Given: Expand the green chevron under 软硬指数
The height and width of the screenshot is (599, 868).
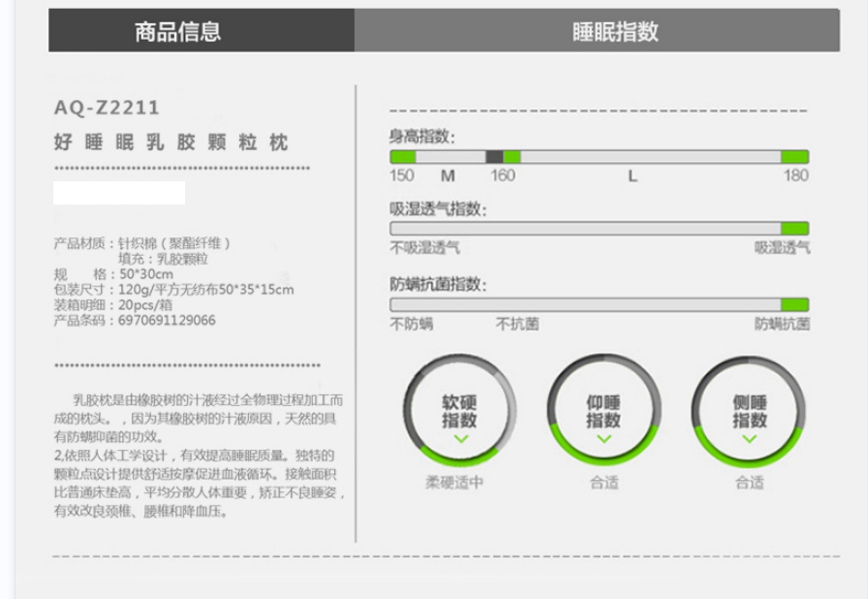Looking at the screenshot, I should click(460, 439).
